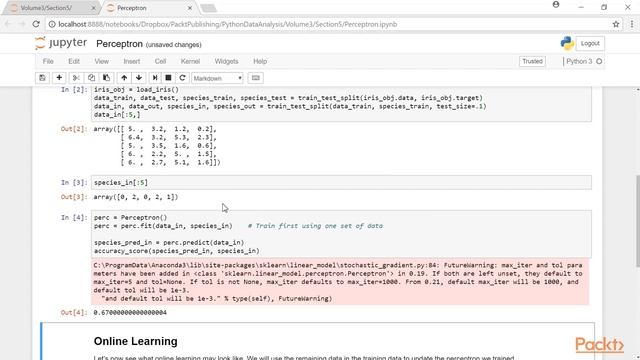Screen dimensions: 640x360
Task: Interrupt the kernel stop icon
Action: point(168,78)
